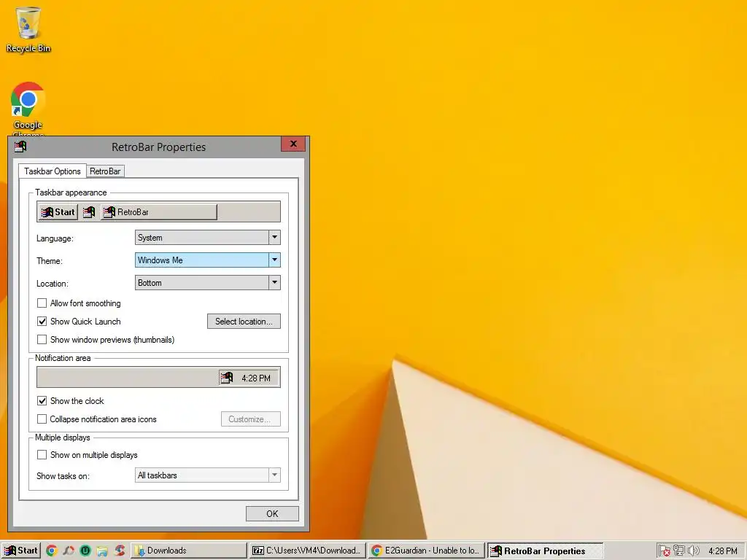This screenshot has height=560, width=747.
Task: Click the Select location... button
Action: point(244,322)
